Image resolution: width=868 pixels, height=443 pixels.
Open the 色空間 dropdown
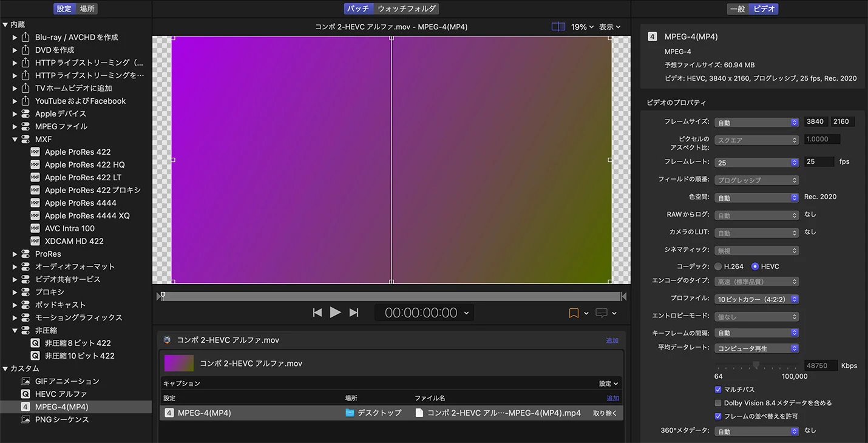click(756, 197)
